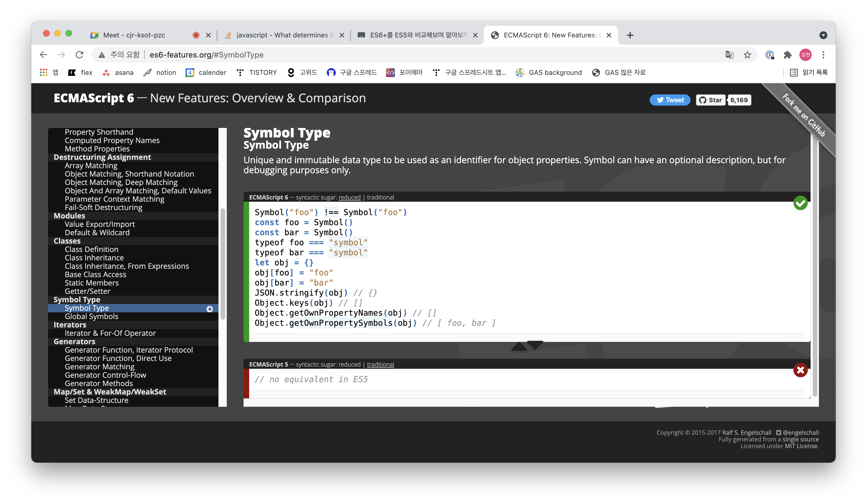The image size is (867, 504).
Task: Open the Chrome three-dot menu
Action: [823, 55]
